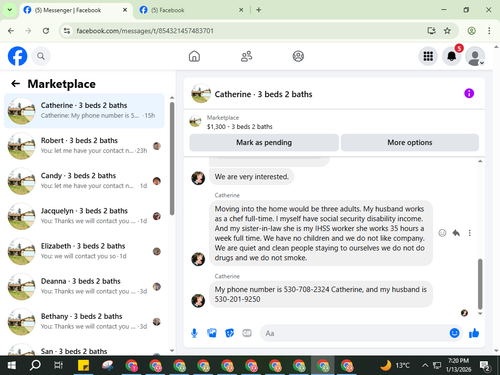Screen dimensions: 500x375
Task: Install app icon in address bar
Action: 431,31
